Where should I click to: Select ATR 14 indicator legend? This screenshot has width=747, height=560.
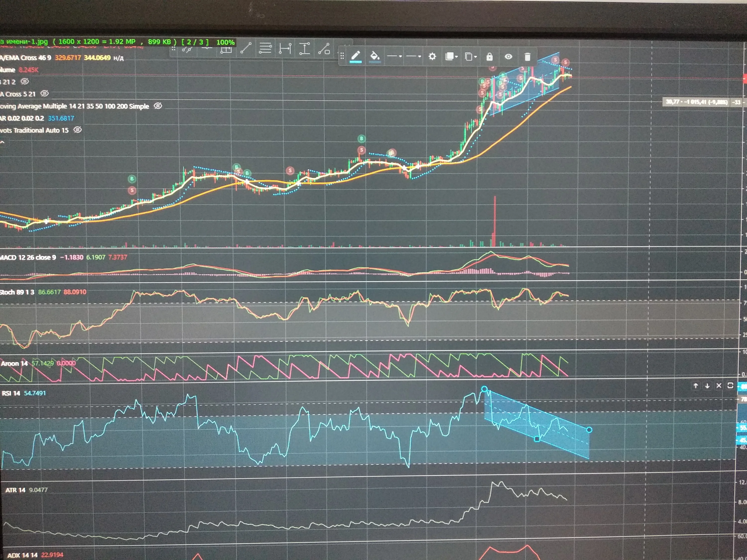click(x=15, y=490)
